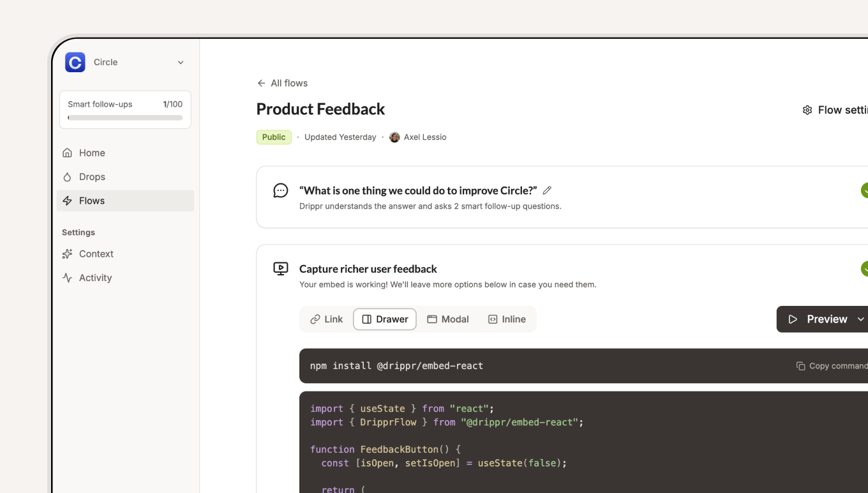The height and width of the screenshot is (493, 868).
Task: Open Drops in the sidebar
Action: point(125,177)
